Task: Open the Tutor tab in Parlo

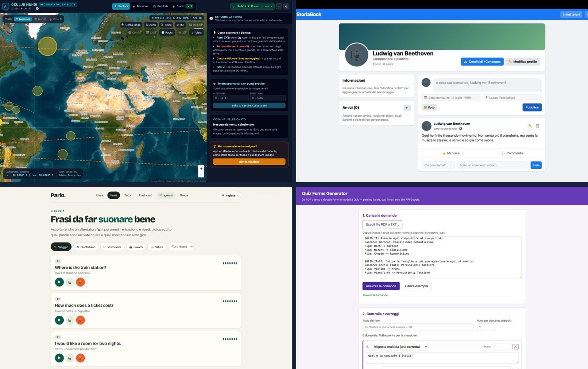Action: pyautogui.click(x=128, y=195)
